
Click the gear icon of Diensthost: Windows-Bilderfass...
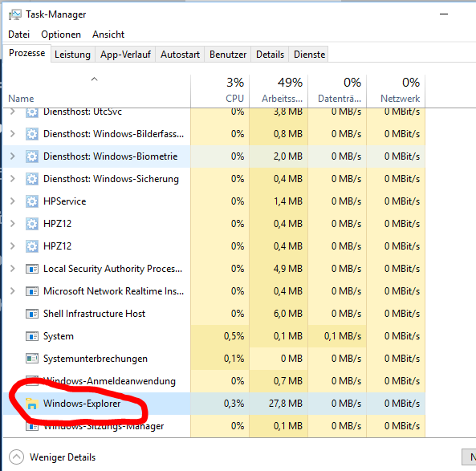(32, 134)
